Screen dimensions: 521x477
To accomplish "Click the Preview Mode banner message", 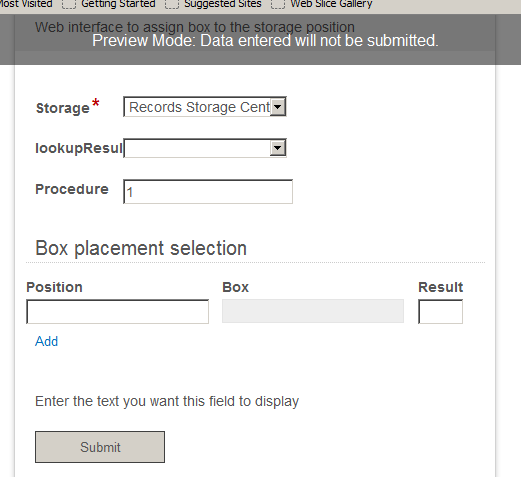I will (x=265, y=41).
